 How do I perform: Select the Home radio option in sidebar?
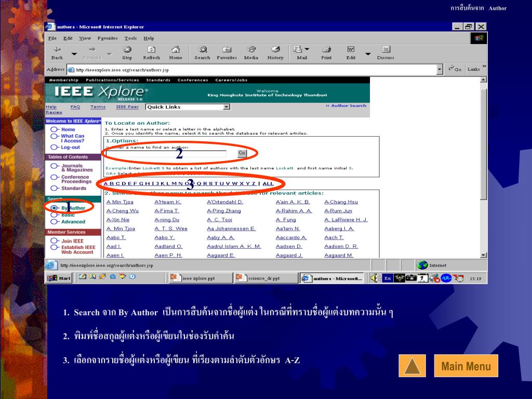tap(54, 129)
